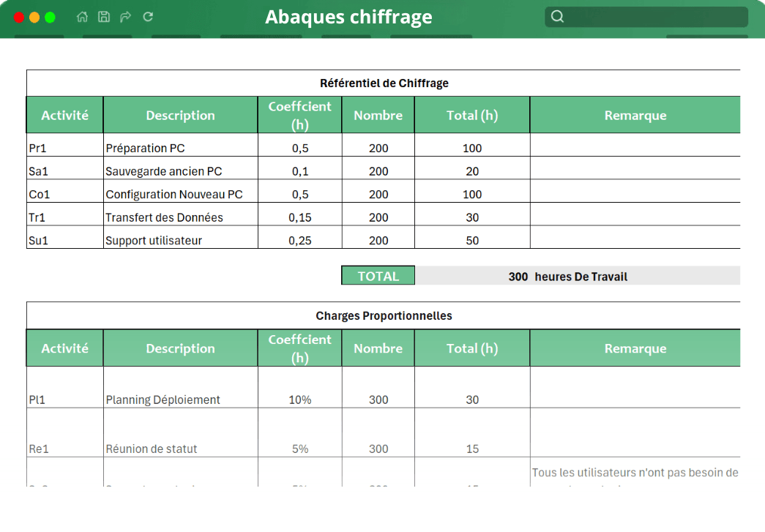Open the Home view icon
The image size is (765, 532).
[82, 16]
